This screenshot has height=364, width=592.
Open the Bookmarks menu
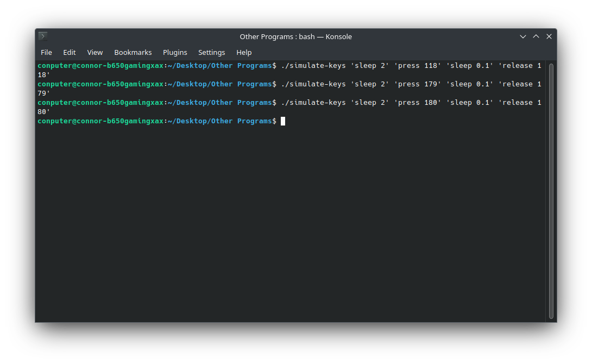[133, 53]
